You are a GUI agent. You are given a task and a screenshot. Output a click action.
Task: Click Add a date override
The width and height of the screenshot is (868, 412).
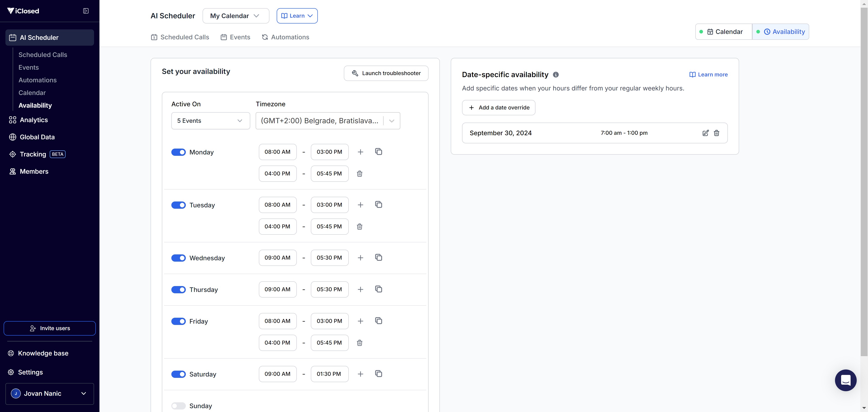click(498, 108)
